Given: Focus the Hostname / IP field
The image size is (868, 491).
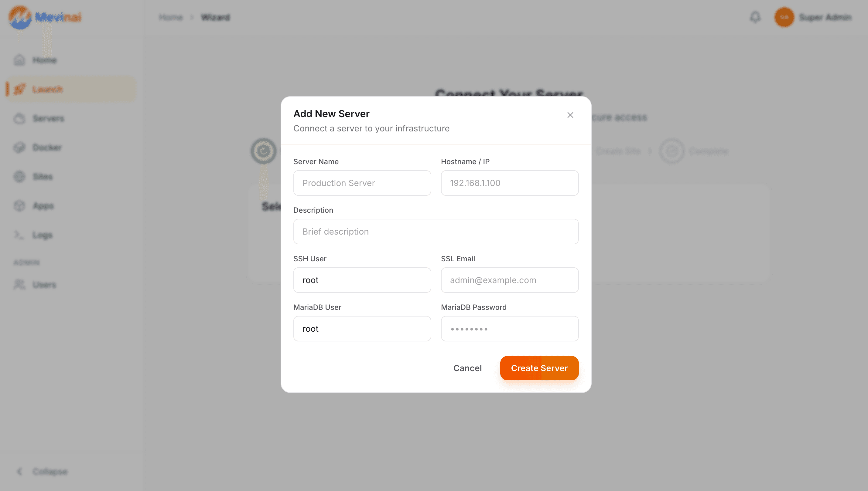Looking at the screenshot, I should point(510,183).
